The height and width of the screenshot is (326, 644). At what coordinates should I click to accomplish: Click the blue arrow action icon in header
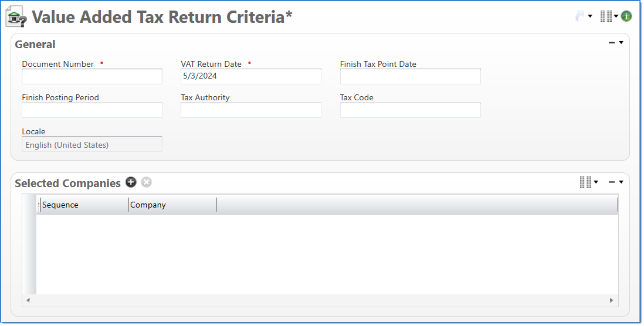(580, 16)
